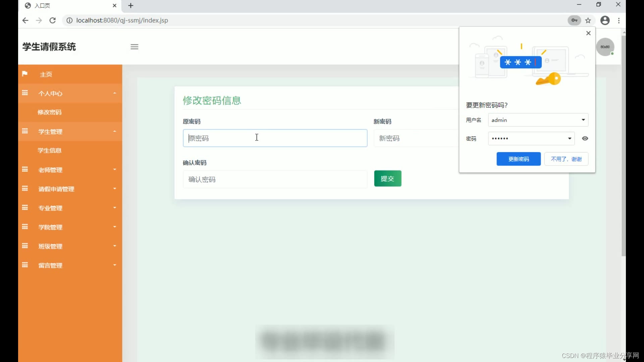
Task: Open the password field dropdown arrow
Action: tap(570, 138)
